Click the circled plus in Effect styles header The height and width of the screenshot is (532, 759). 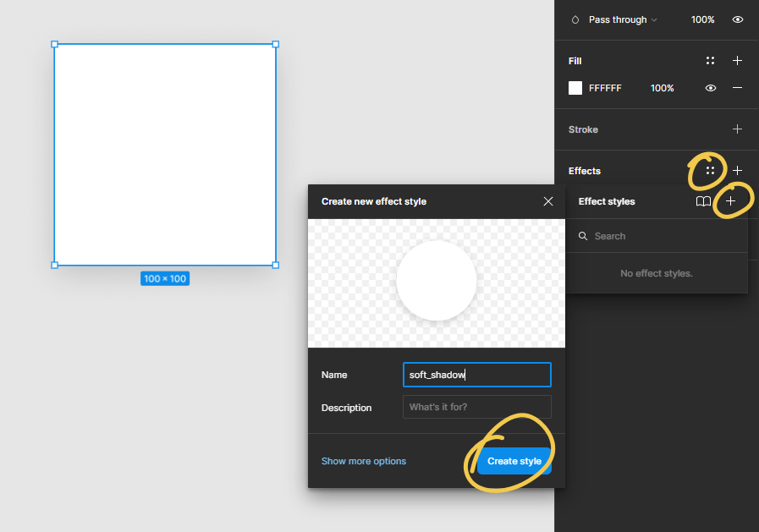[x=731, y=201]
